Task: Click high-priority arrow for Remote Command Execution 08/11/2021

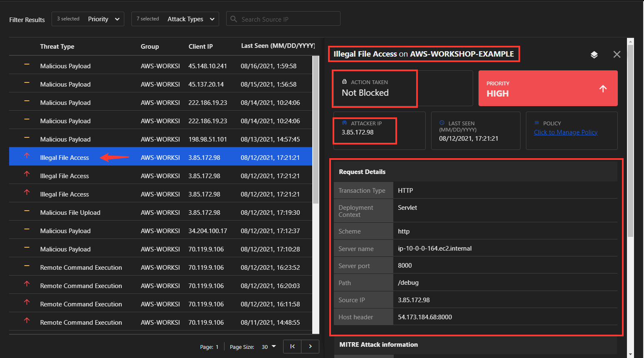Action: coord(27,321)
